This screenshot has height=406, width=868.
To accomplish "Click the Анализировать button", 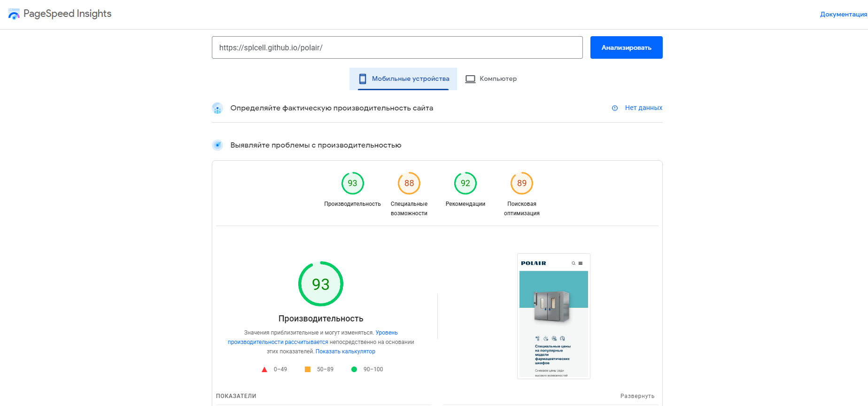I will coord(627,47).
